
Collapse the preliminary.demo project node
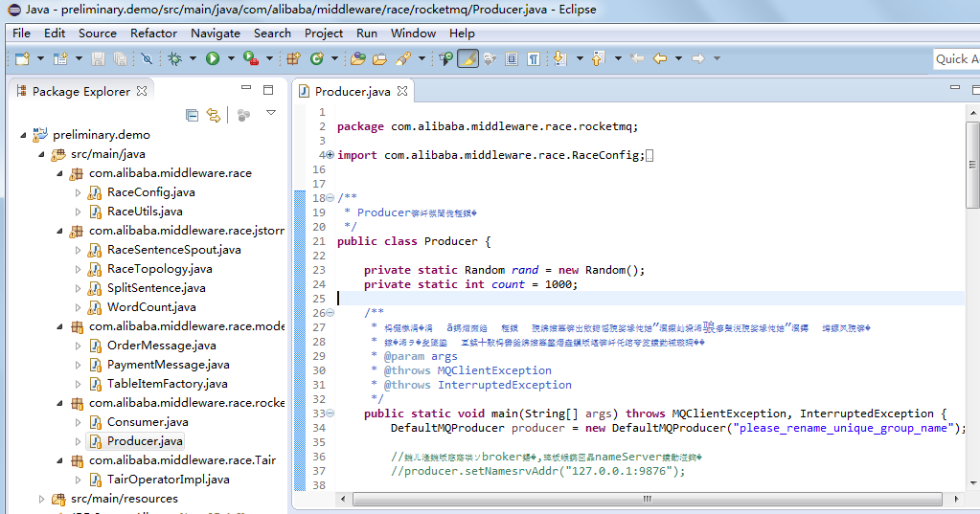point(24,135)
